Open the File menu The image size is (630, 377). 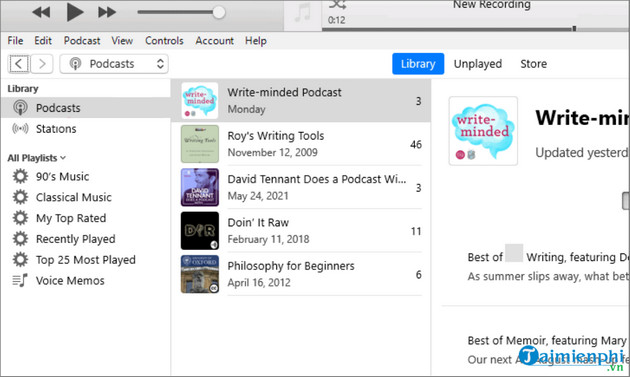click(15, 41)
